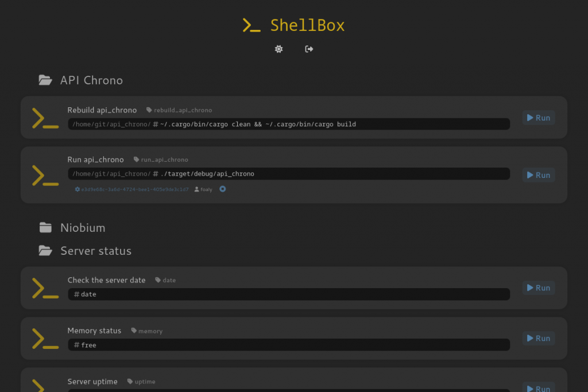Click terminal icon of Run api_chrono
This screenshot has height=392, width=588.
coord(45,175)
